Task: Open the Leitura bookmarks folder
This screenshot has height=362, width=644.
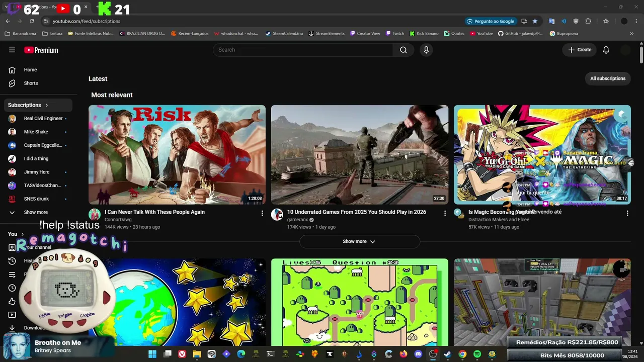Action: [52, 34]
